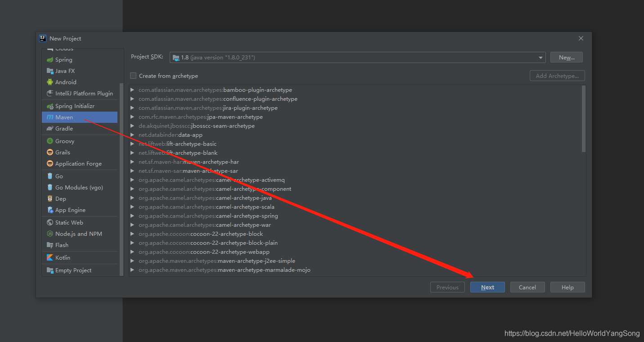Expand jpa-maven-archetype node
Viewport: 644px width, 342px height.
[132, 117]
